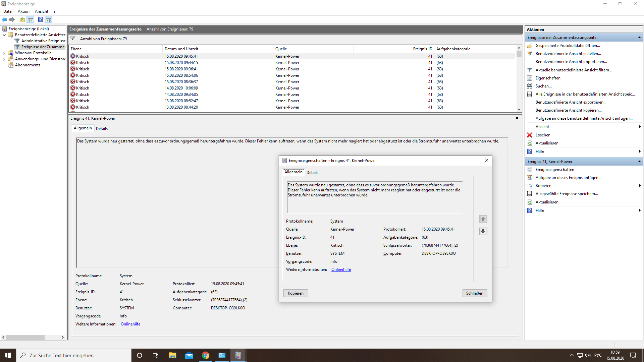
Task: Click the volume icon in system tray
Action: point(588,355)
